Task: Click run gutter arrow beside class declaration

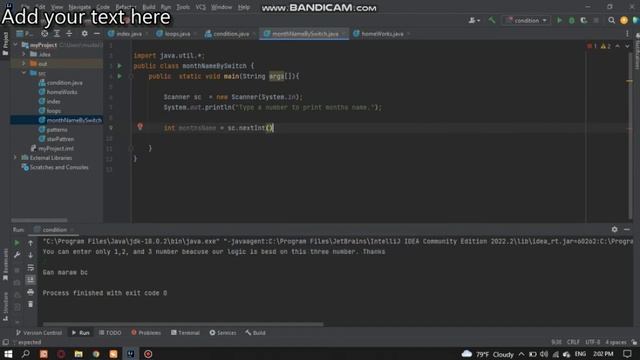Action: (x=120, y=66)
